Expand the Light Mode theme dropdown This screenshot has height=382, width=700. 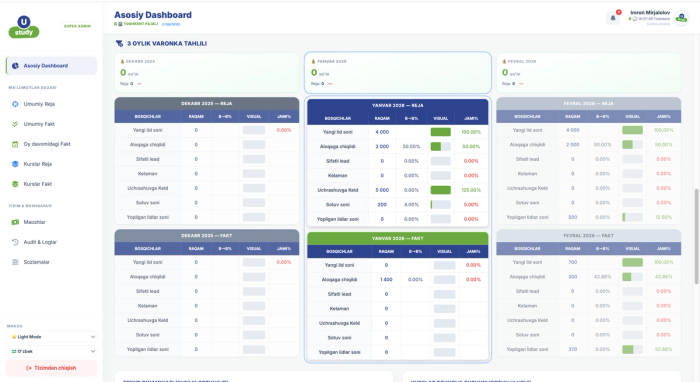(x=51, y=337)
